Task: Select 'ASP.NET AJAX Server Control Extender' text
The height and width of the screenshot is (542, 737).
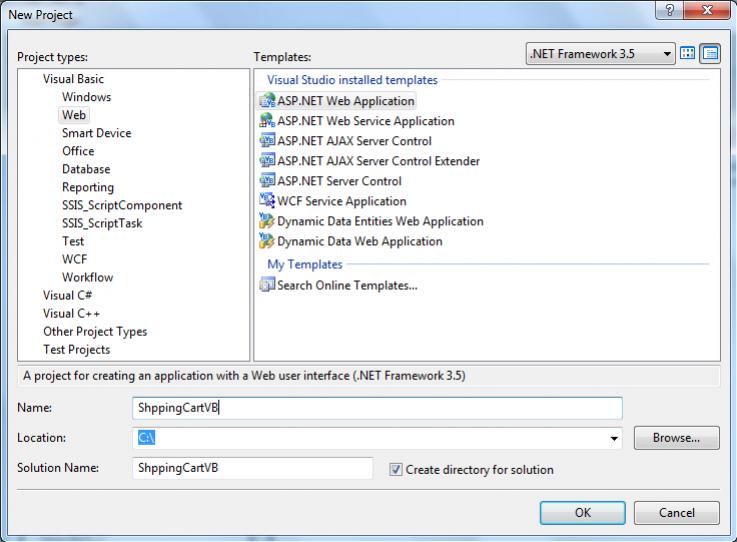Action: click(378, 161)
